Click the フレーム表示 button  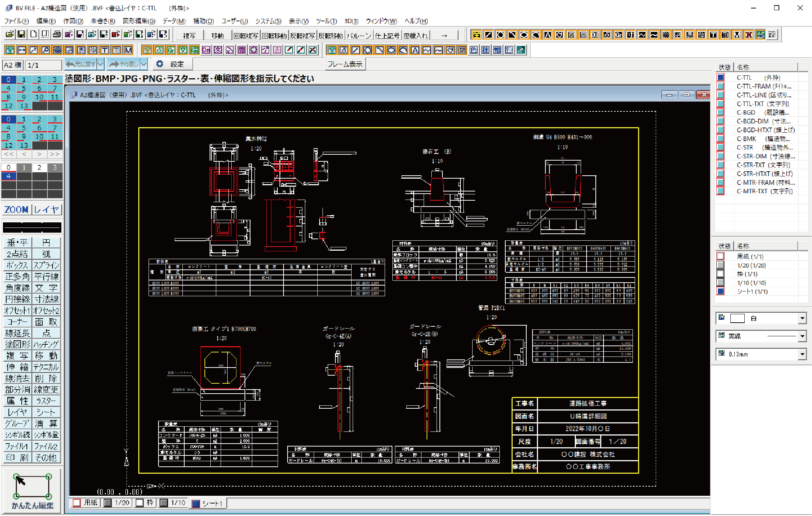click(345, 64)
